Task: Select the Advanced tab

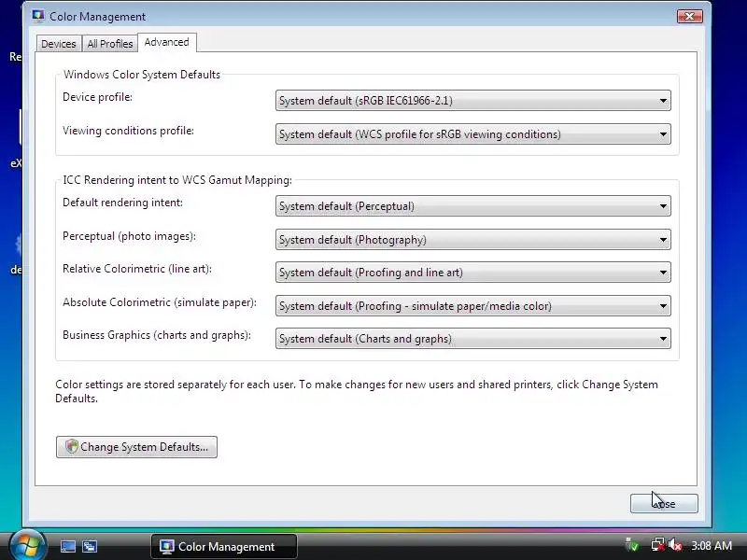Action: coord(167,42)
